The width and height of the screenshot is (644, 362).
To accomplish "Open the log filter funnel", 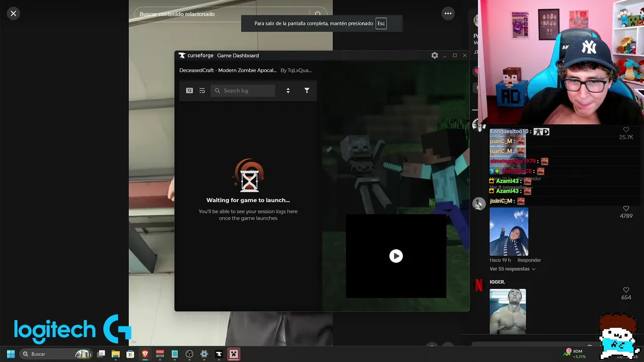I will [307, 90].
